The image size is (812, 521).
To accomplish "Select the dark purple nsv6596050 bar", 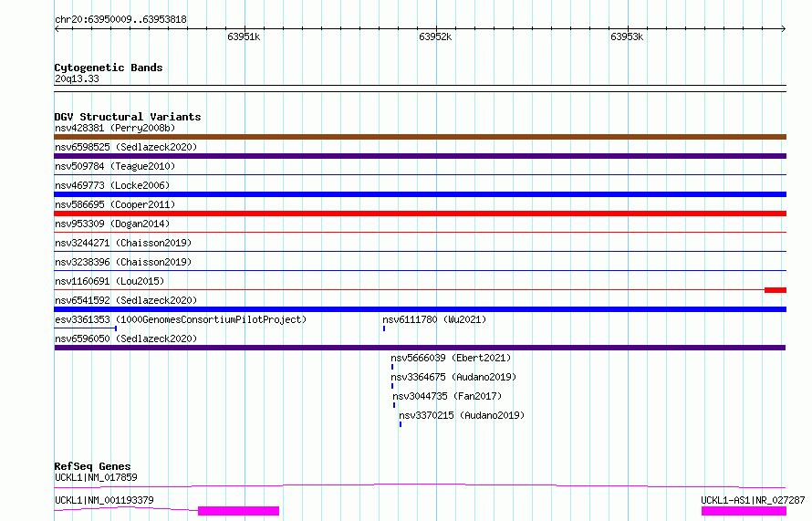I will click(420, 348).
